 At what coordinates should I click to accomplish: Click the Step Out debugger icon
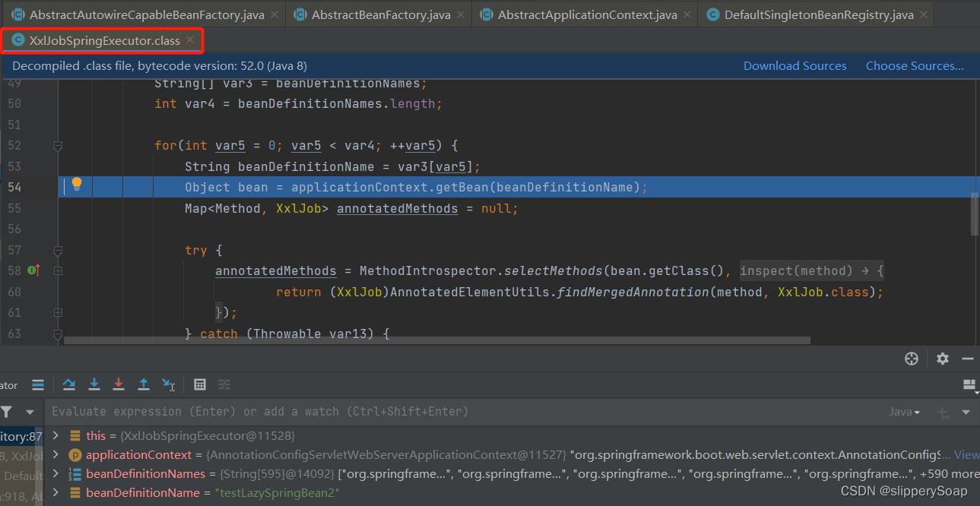pos(143,384)
